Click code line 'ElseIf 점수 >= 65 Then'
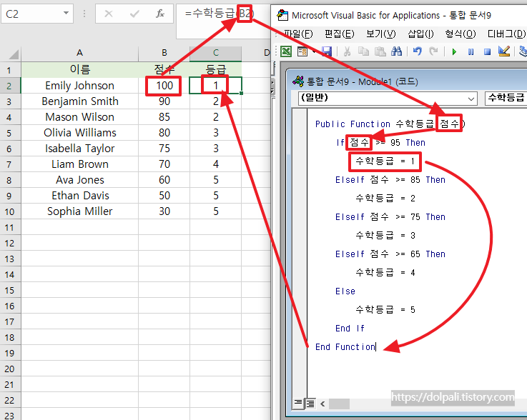Screen dimensions: 527x420 390,254
